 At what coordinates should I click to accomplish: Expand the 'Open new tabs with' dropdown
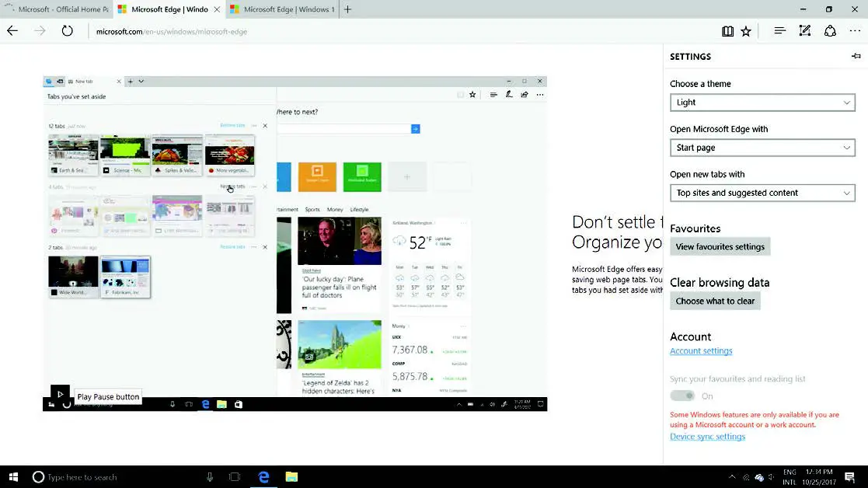pyautogui.click(x=762, y=193)
